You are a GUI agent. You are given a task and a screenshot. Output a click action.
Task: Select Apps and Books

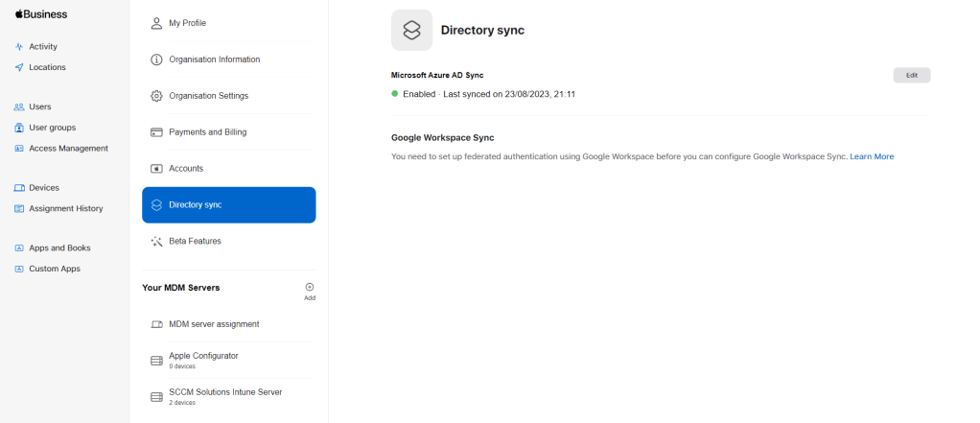59,247
